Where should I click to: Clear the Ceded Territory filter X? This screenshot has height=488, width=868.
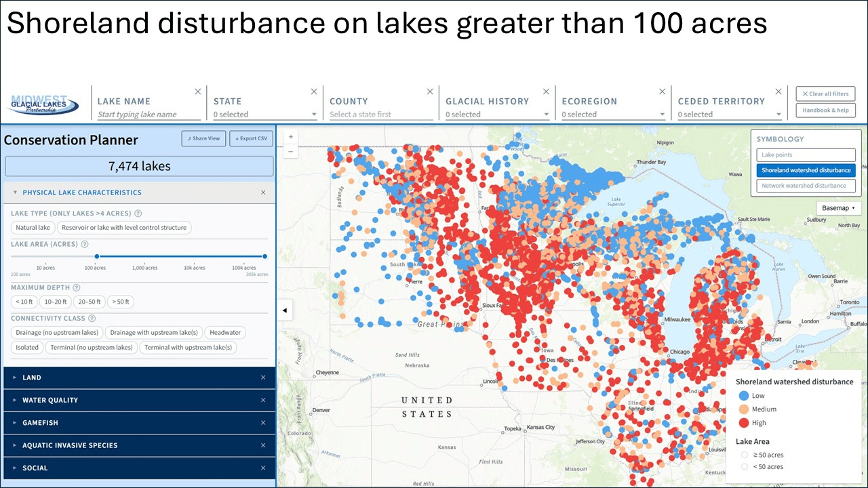(778, 91)
